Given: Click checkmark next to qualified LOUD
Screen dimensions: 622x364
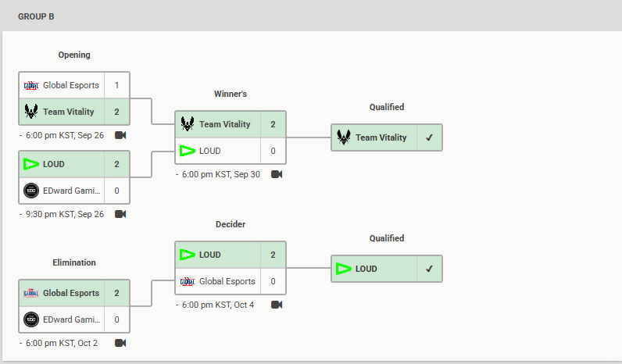Looking at the screenshot, I should click(x=429, y=269).
